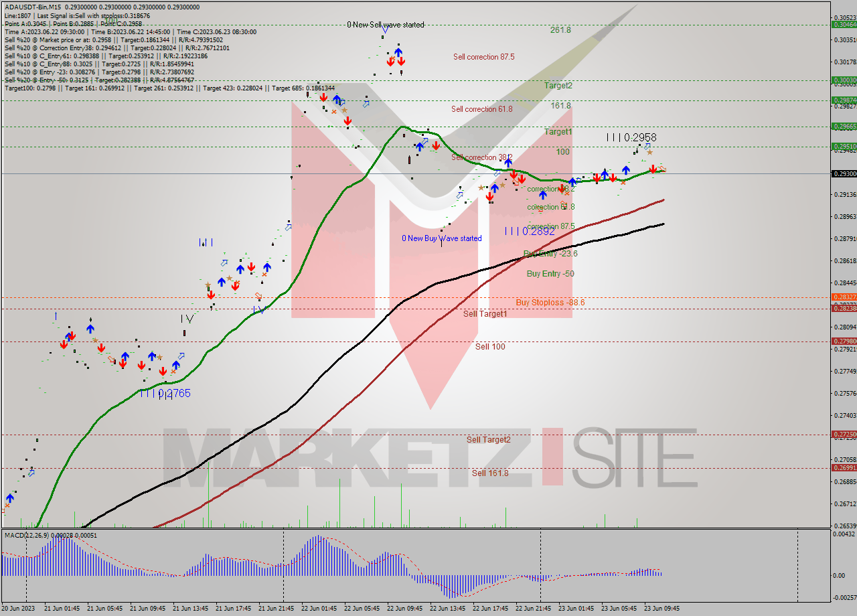Select the 'Buy Entry -23.6' label
This screenshot has height=616, width=857.
[550, 254]
